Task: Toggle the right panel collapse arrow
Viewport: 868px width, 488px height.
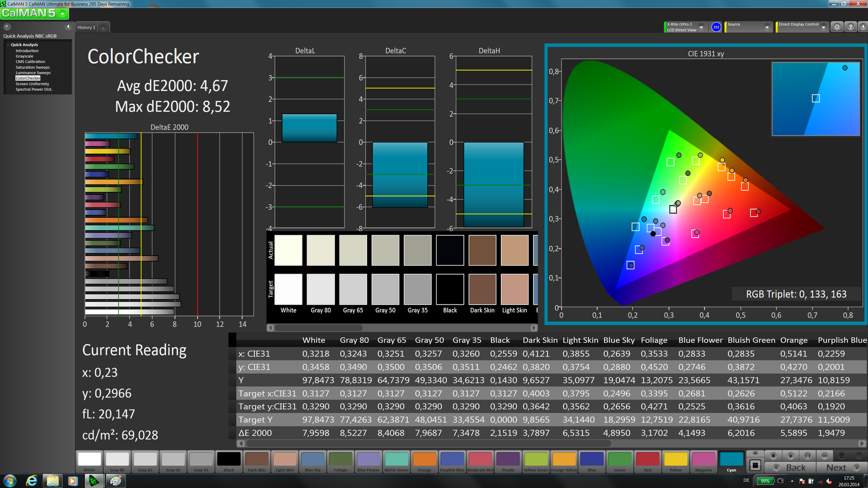Action: (x=863, y=27)
